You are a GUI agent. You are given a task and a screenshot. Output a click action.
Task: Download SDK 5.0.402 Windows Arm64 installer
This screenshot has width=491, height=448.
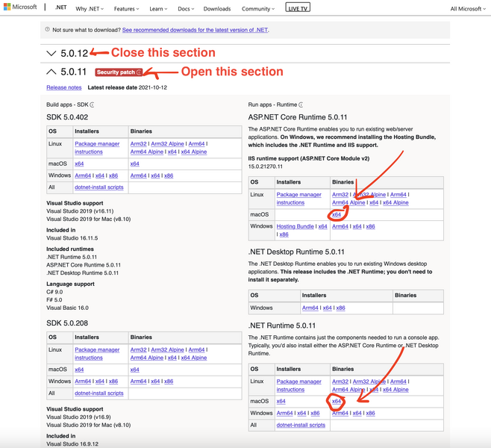pyautogui.click(x=83, y=175)
